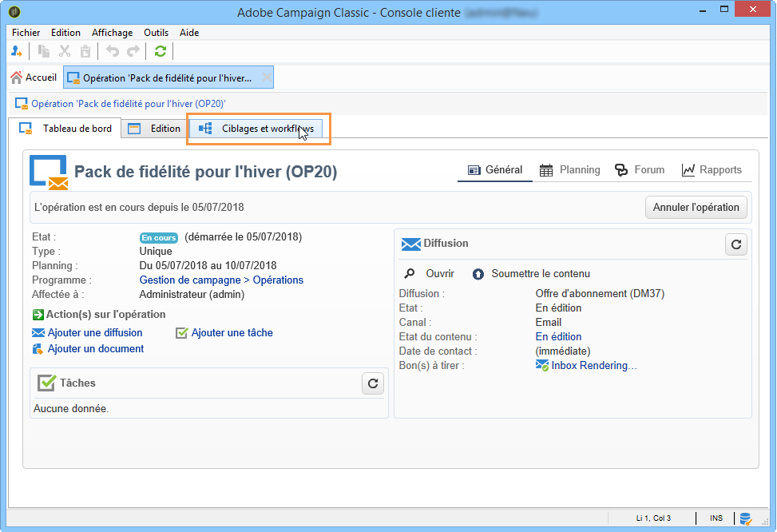Open the Outils menu

coord(156,33)
